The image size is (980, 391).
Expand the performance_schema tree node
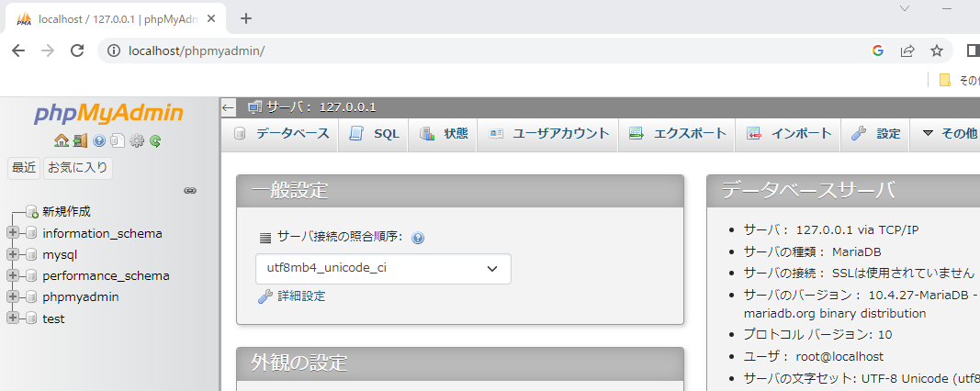pyautogui.click(x=13, y=275)
